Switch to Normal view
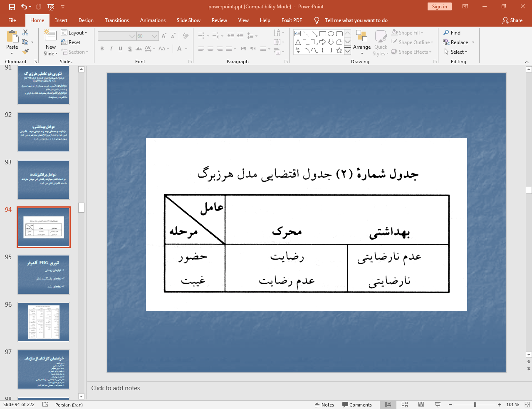The height and width of the screenshot is (409, 532). (388, 404)
